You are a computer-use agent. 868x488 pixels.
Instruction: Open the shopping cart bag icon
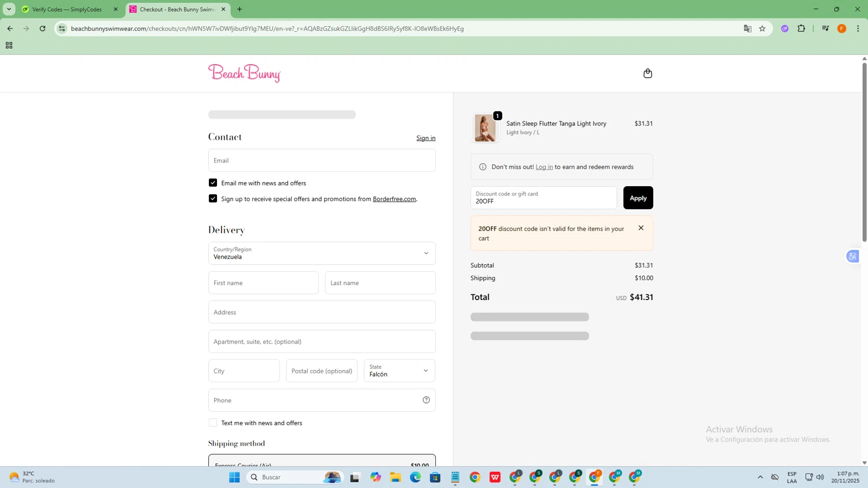point(648,73)
